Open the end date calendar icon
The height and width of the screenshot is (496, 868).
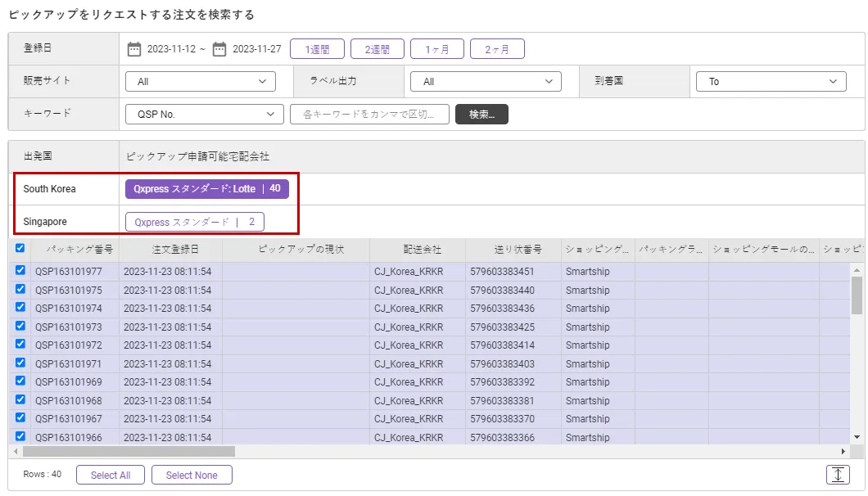click(x=219, y=49)
